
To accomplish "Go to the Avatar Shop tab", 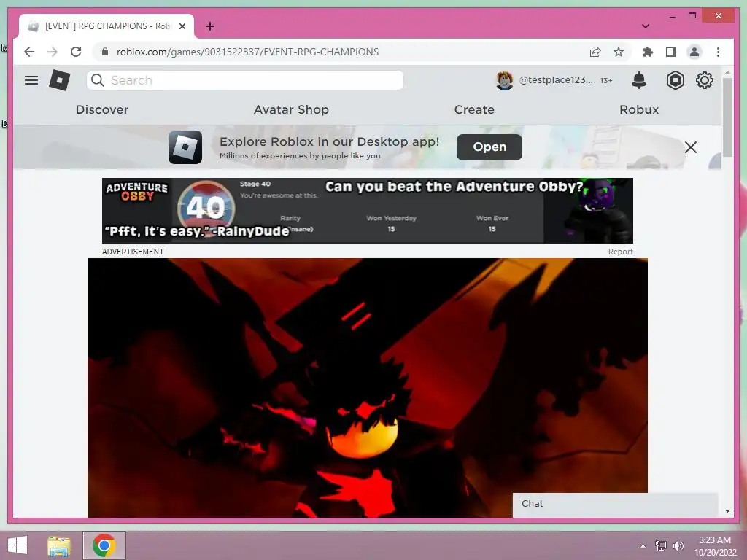I will point(291,109).
